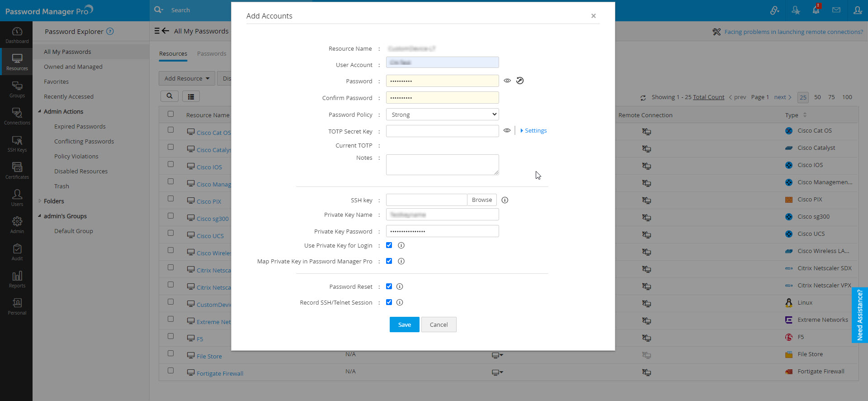Screen dimensions: 868x401
Task: Click the Notes text area
Action: pos(442,164)
